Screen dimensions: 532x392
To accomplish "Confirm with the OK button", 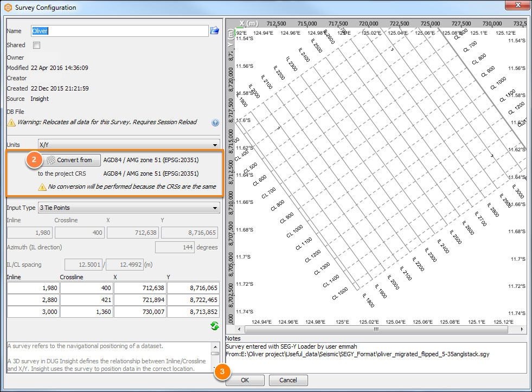I will click(245, 380).
